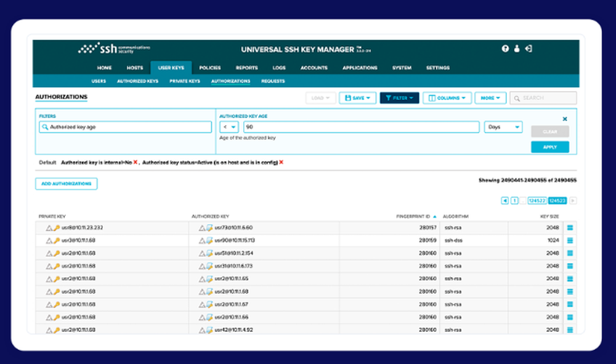Open row menu for usr90@10.11.15.113
The height and width of the screenshot is (364, 616).
point(570,240)
